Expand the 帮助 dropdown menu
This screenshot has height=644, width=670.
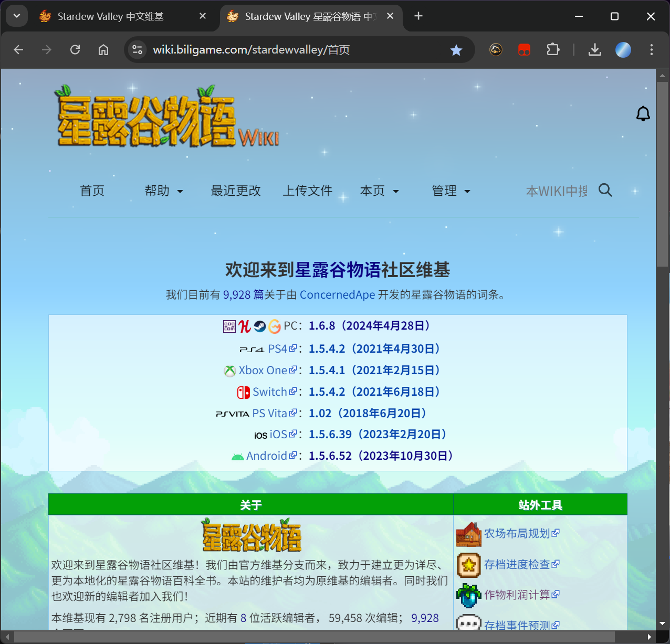pyautogui.click(x=164, y=191)
